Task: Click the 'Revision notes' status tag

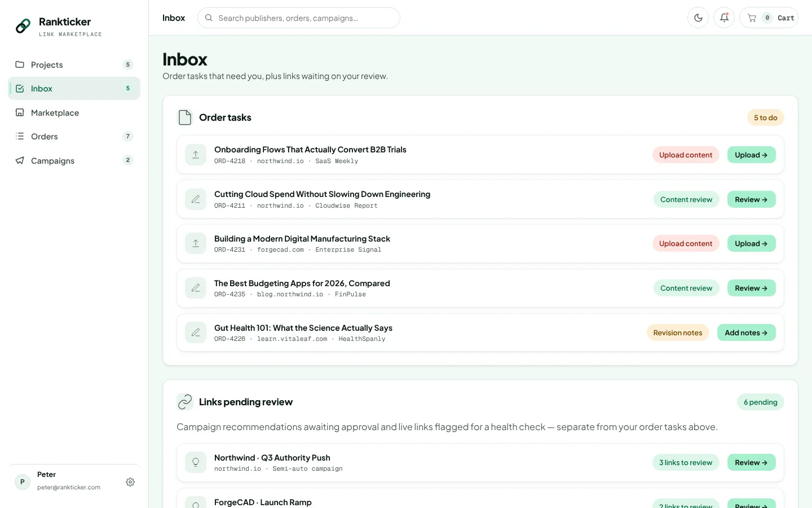Action: click(x=678, y=332)
